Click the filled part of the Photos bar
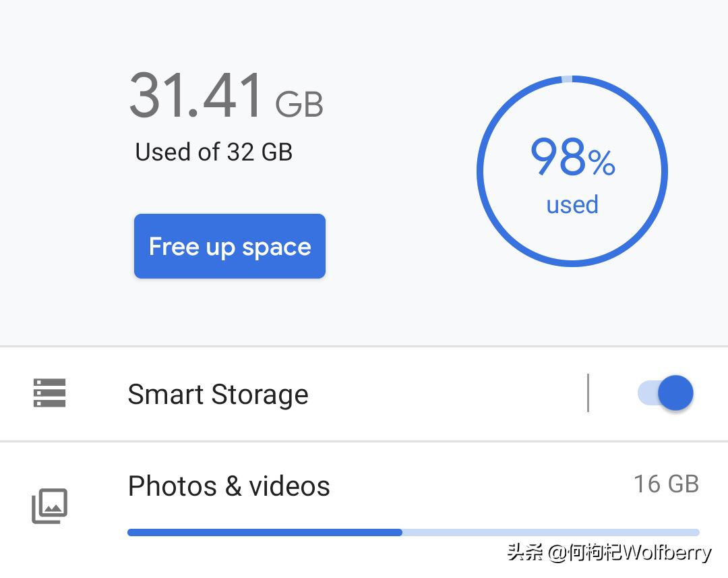728x578 pixels. pyautogui.click(x=264, y=532)
